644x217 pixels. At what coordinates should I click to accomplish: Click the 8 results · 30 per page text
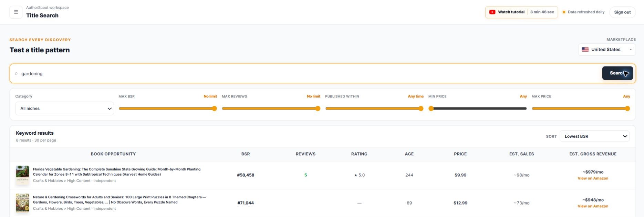pos(36,141)
